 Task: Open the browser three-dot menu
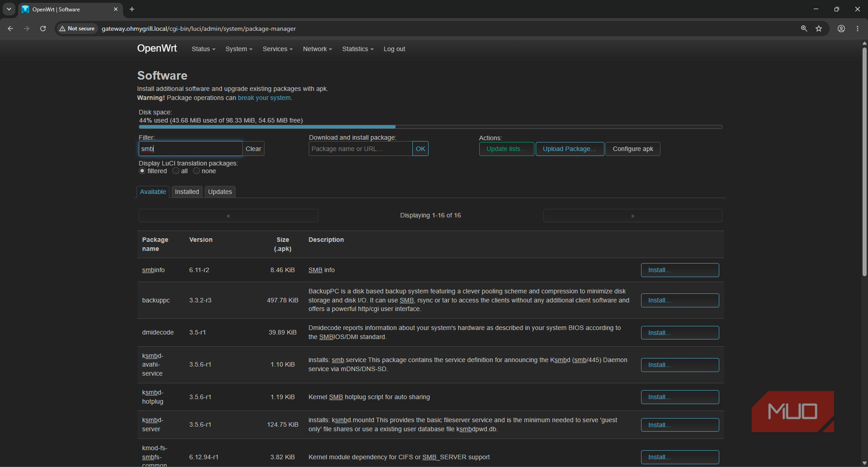click(x=857, y=28)
